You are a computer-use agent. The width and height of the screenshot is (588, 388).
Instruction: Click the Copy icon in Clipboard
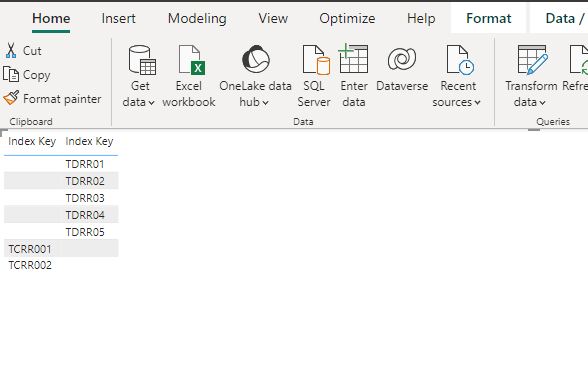tap(11, 74)
